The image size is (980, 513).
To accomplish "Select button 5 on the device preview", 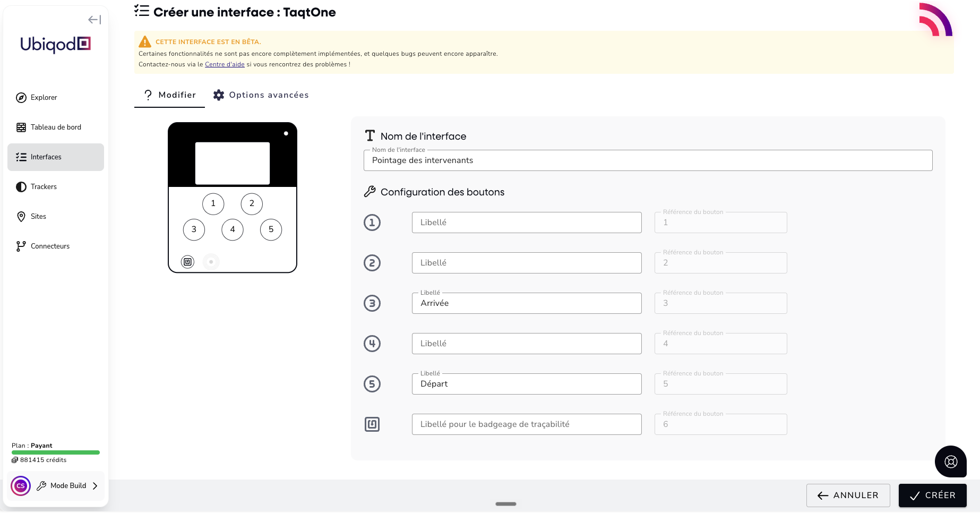I will coord(271,229).
